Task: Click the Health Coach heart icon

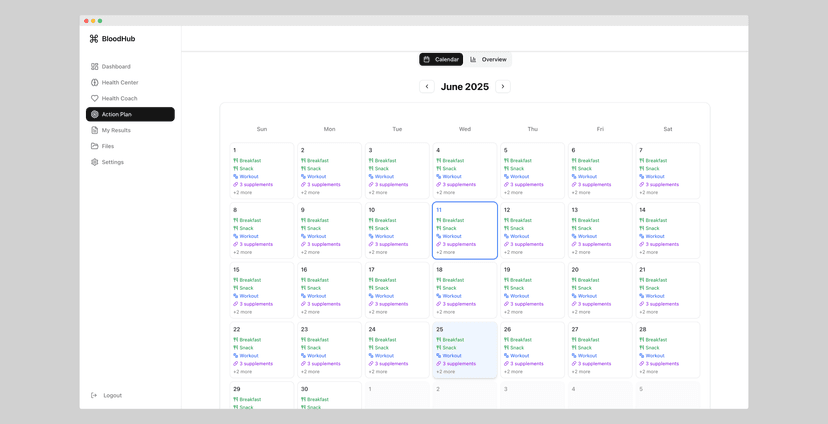Action: [x=95, y=98]
